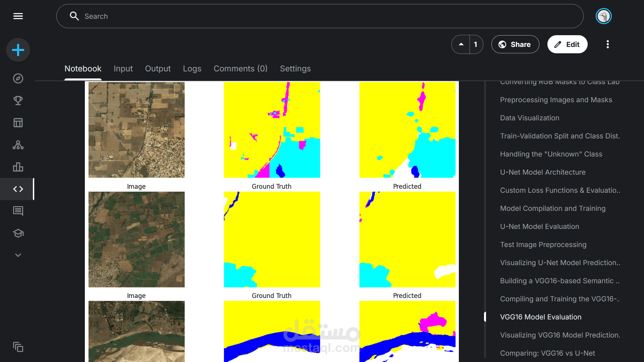The width and height of the screenshot is (644, 362).
Task: Jump to Model Compilation and Training
Action: tap(553, 208)
